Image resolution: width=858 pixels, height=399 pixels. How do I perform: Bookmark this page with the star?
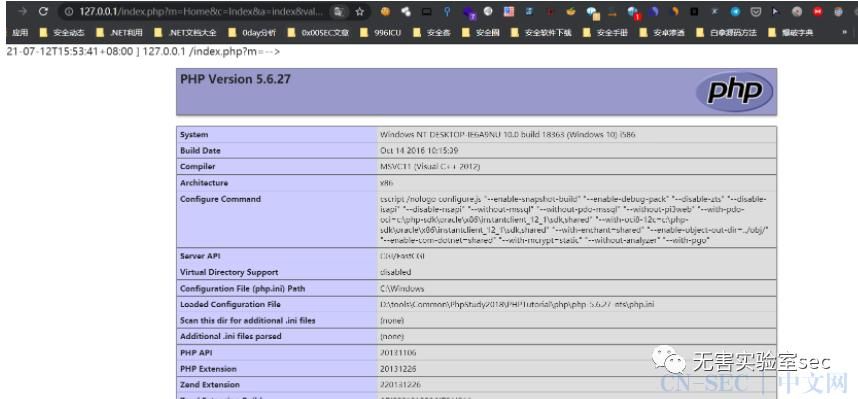point(360,11)
